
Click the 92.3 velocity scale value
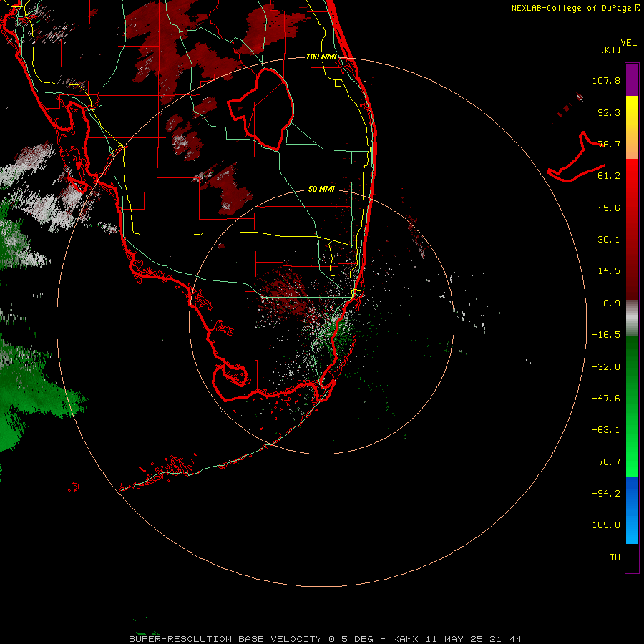609,112
